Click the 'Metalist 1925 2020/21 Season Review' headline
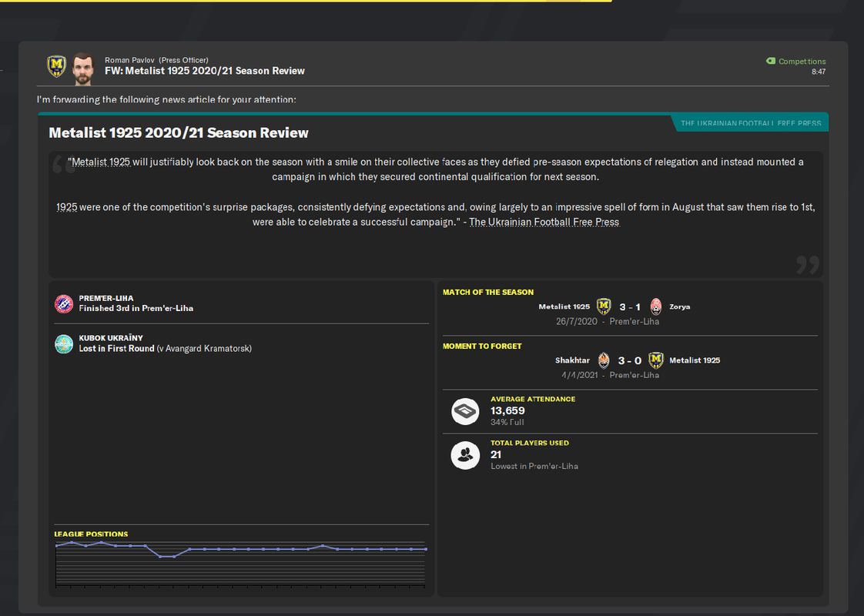 point(179,132)
